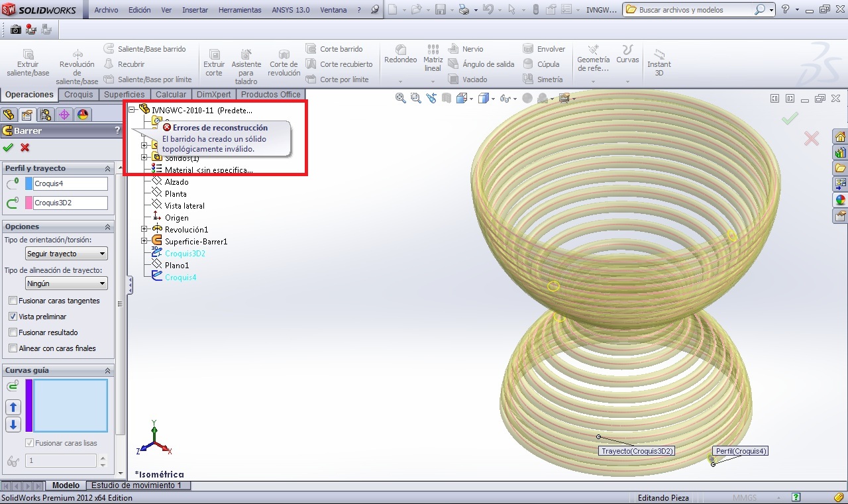Toggle Fusionar caras tangentes checkbox
Viewport: 848px width, 504px height.
[13, 301]
